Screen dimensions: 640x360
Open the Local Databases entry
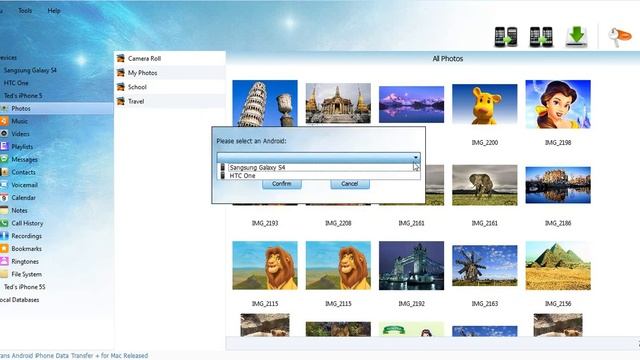coord(20,300)
